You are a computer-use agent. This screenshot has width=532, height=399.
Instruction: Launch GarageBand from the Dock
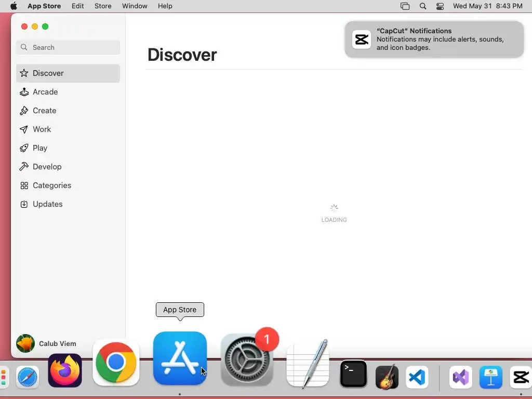pyautogui.click(x=387, y=377)
